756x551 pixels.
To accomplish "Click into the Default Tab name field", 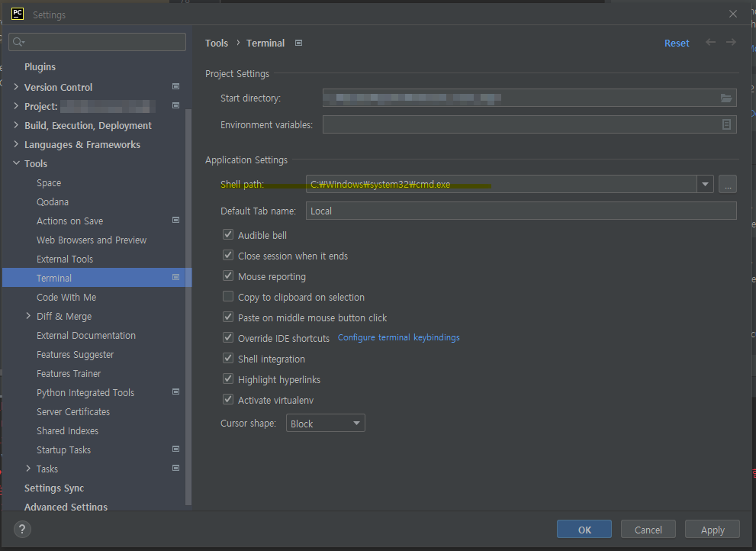I will pyautogui.click(x=521, y=211).
